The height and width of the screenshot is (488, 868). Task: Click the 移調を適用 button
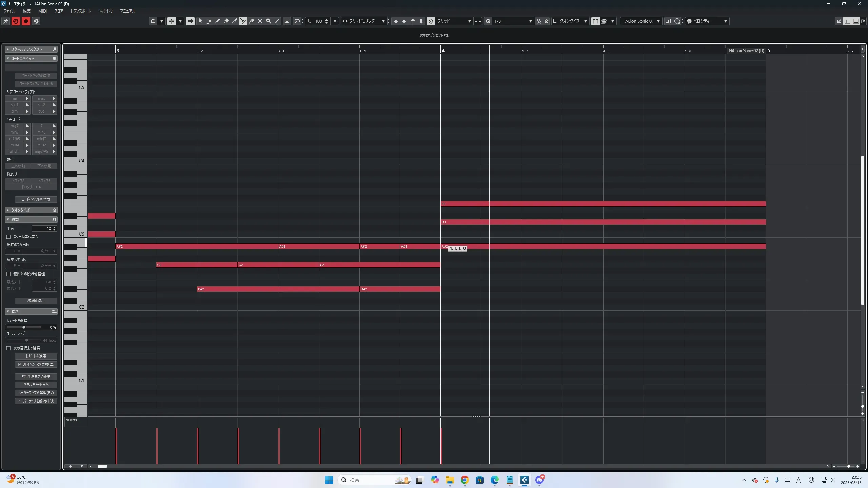pyautogui.click(x=36, y=301)
